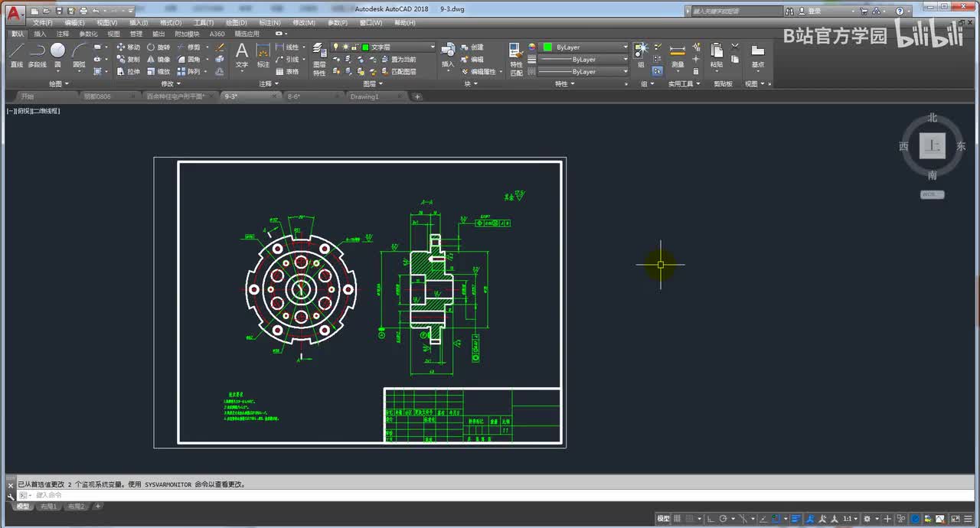Click the Plot/Print icon in quick access toolbar

pos(83,11)
